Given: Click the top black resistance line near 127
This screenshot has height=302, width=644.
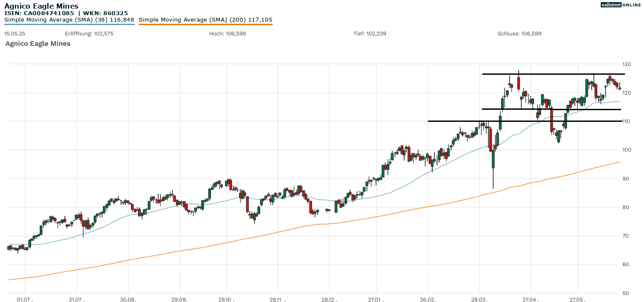Looking at the screenshot, I should coord(553,74).
